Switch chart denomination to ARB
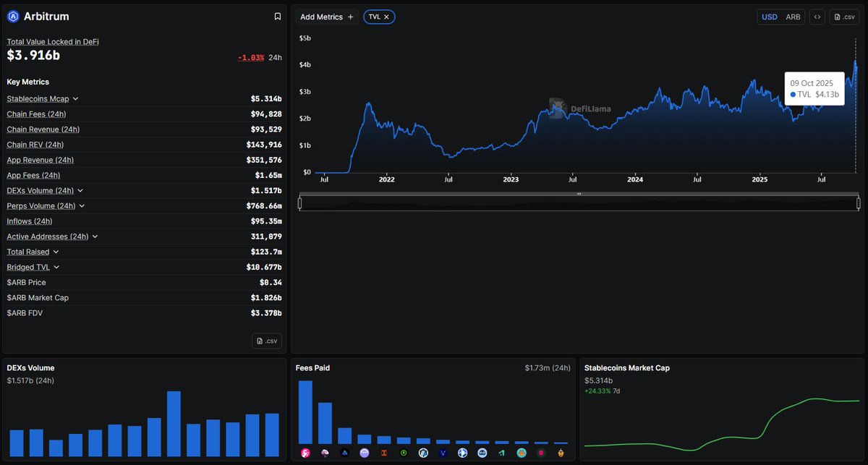The width and height of the screenshot is (868, 465). [793, 17]
